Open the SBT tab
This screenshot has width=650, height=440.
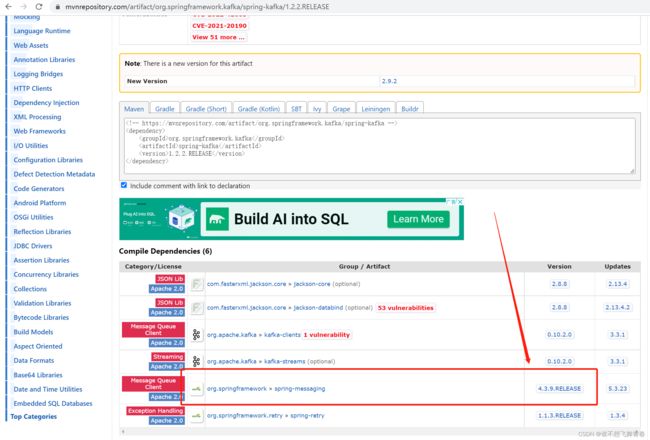pos(296,109)
